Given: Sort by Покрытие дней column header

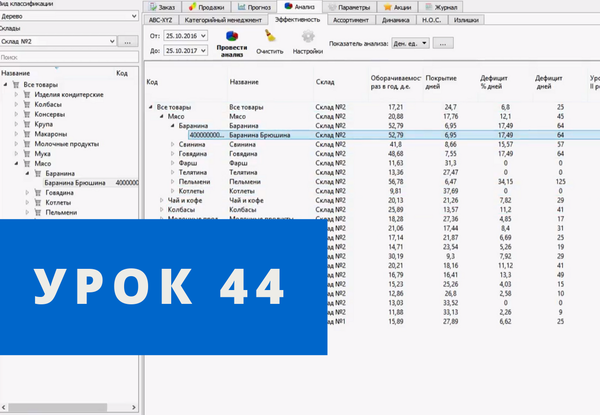Looking at the screenshot, I should 450,82.
